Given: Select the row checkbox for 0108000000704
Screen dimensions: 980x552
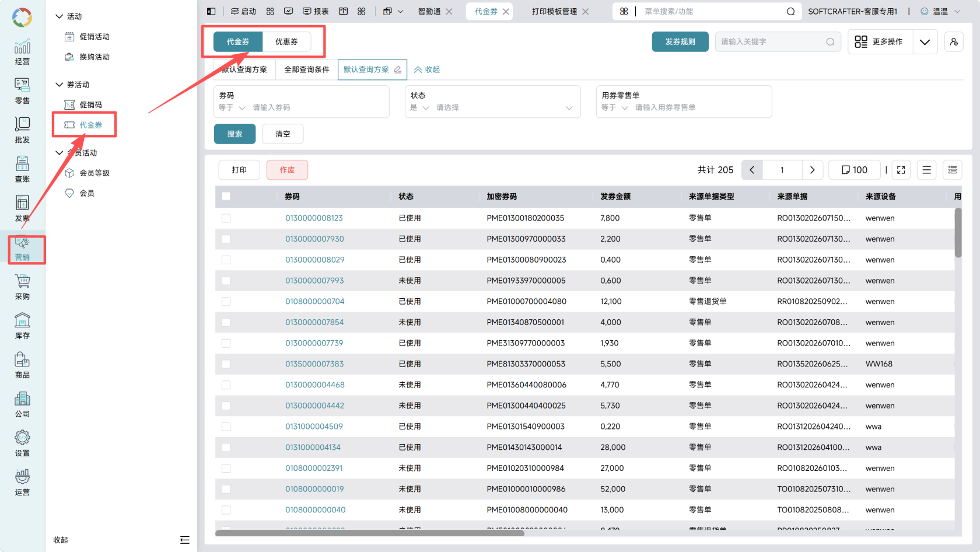Looking at the screenshot, I should tap(226, 302).
